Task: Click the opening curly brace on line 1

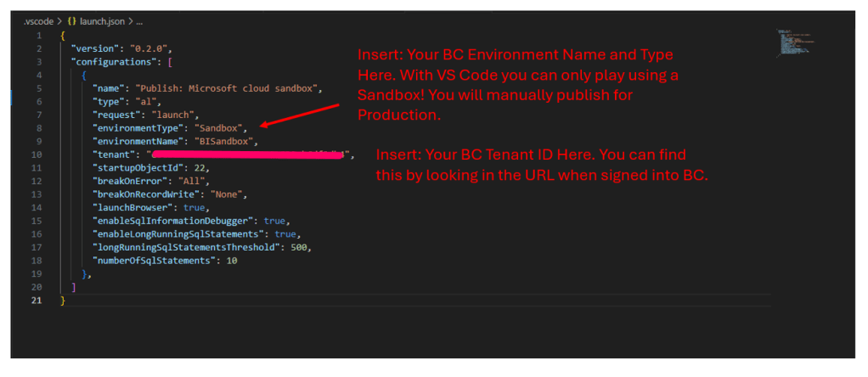Action: 63,36
